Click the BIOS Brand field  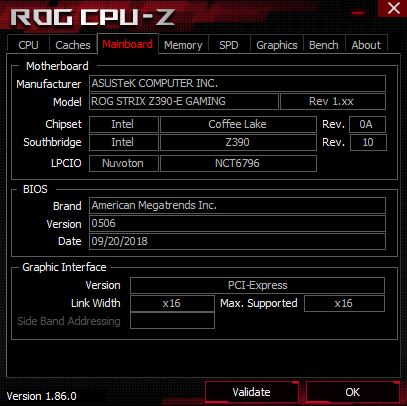click(x=237, y=205)
